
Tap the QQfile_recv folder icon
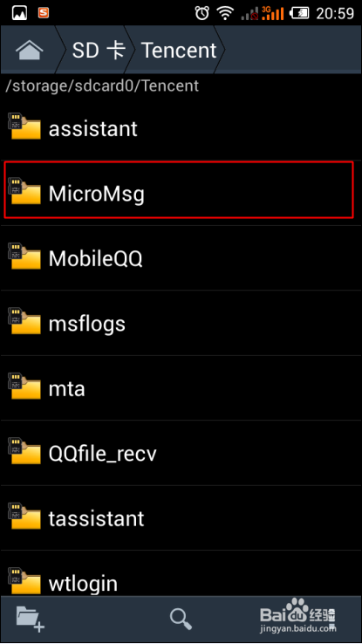(24, 451)
